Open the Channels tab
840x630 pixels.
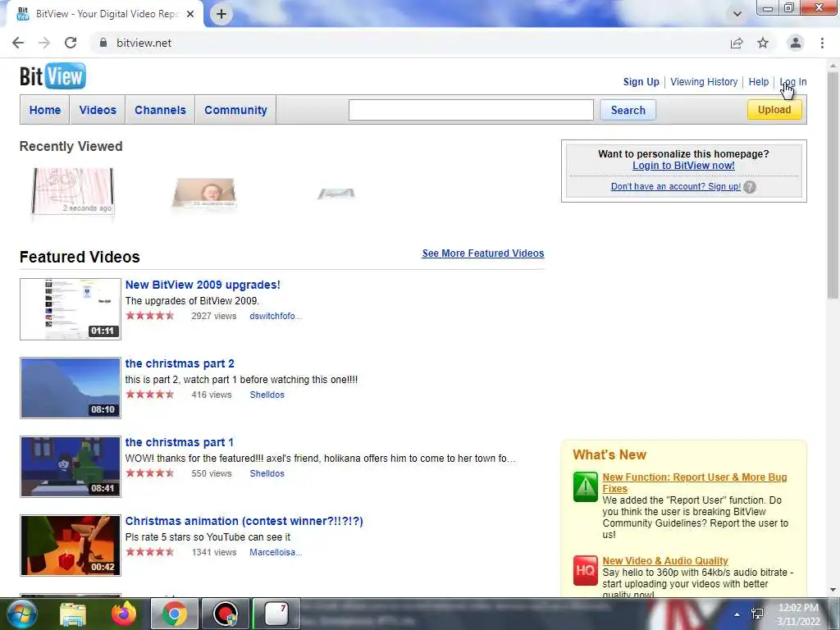(x=160, y=110)
